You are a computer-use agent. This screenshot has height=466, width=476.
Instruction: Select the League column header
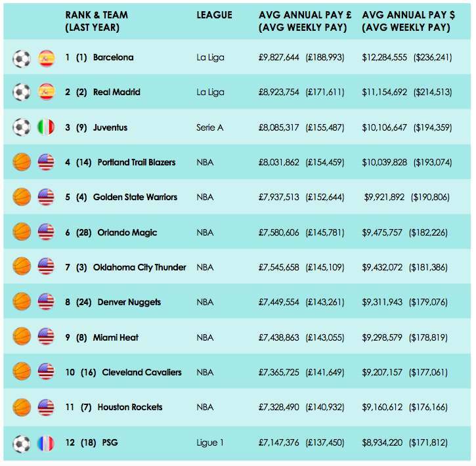click(214, 15)
